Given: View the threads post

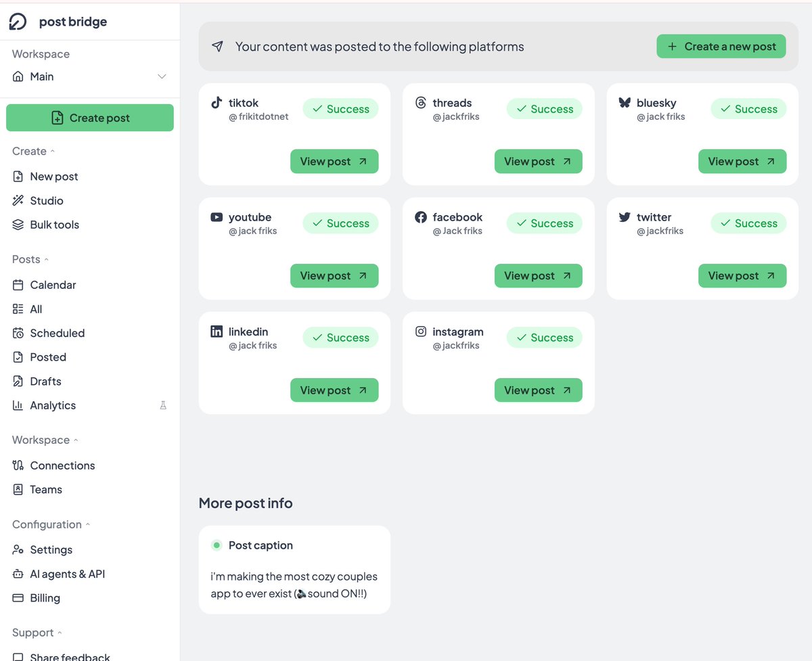Looking at the screenshot, I should click(539, 162).
